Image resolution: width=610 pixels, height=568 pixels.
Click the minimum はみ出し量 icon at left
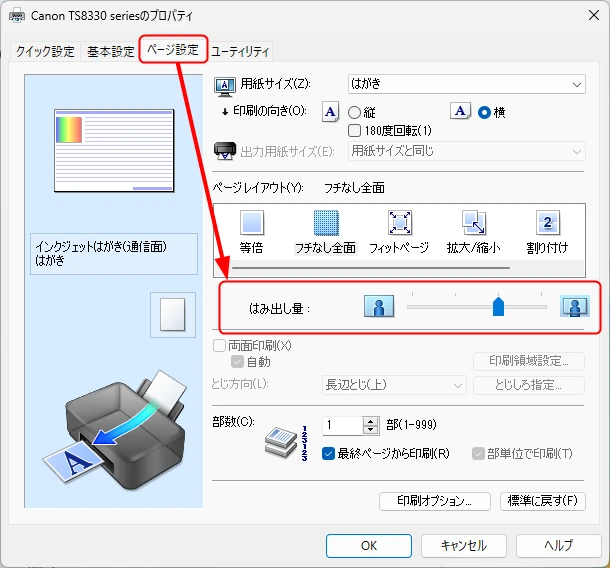coord(377,307)
